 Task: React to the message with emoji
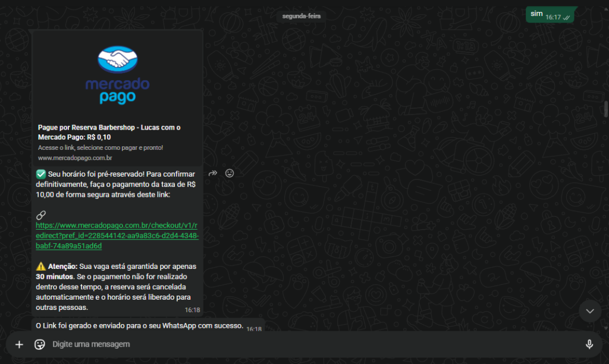pos(230,173)
